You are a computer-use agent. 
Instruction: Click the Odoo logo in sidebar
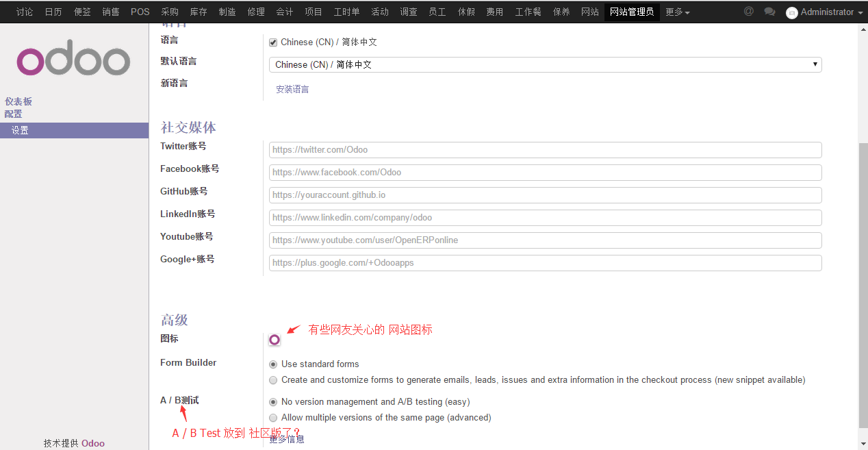(73, 61)
